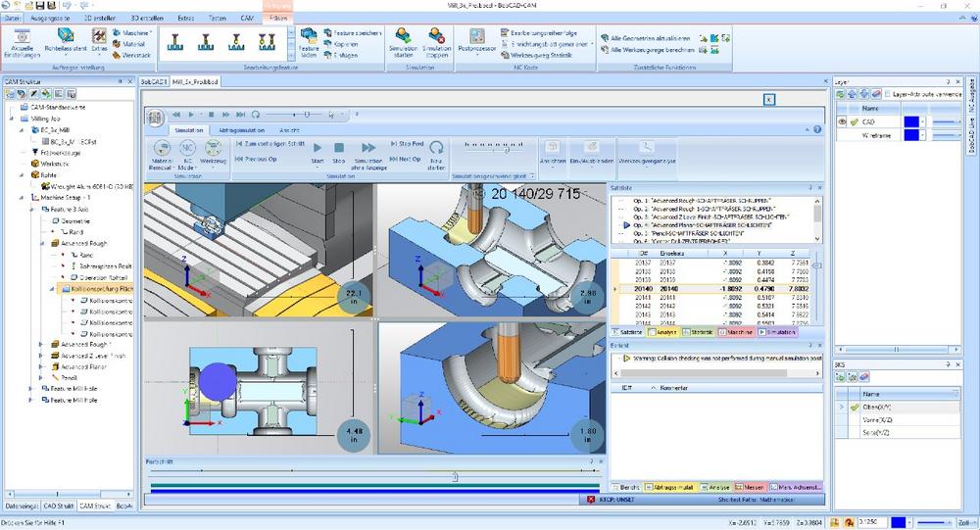Toggle visibility eye of CAD layer

coord(842,122)
